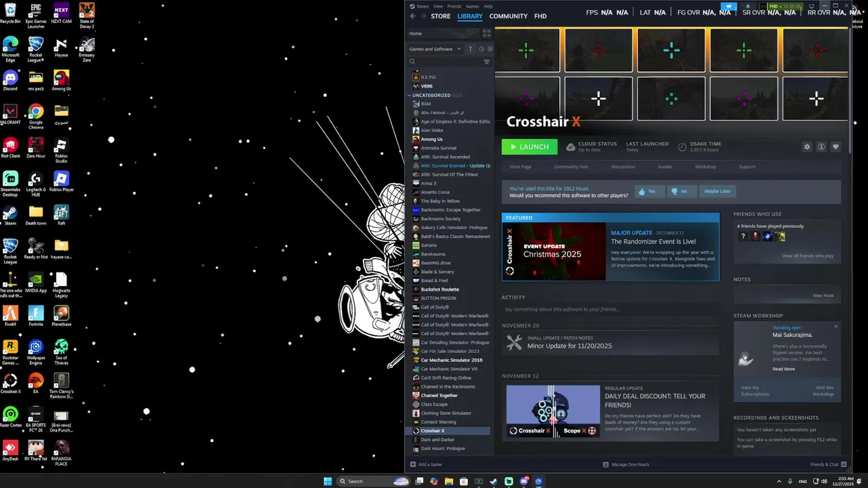Screen dimensions: 868x488
Task: Open Google Chrome desktop shortcut
Action: pyautogui.click(x=36, y=116)
